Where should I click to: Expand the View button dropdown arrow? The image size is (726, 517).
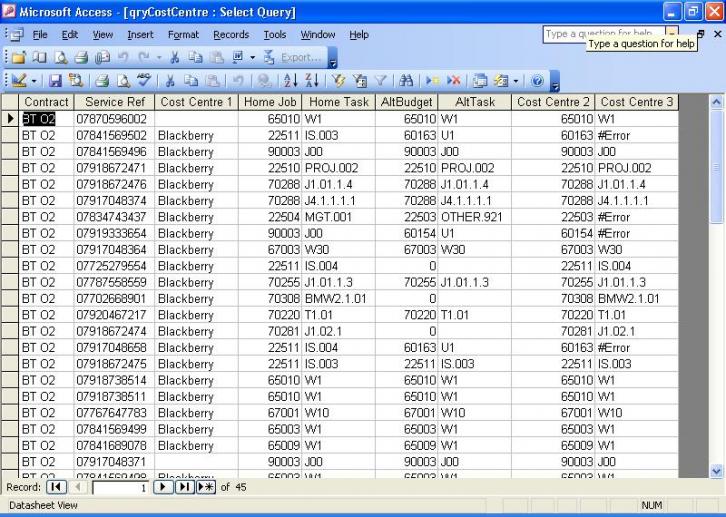click(x=34, y=81)
